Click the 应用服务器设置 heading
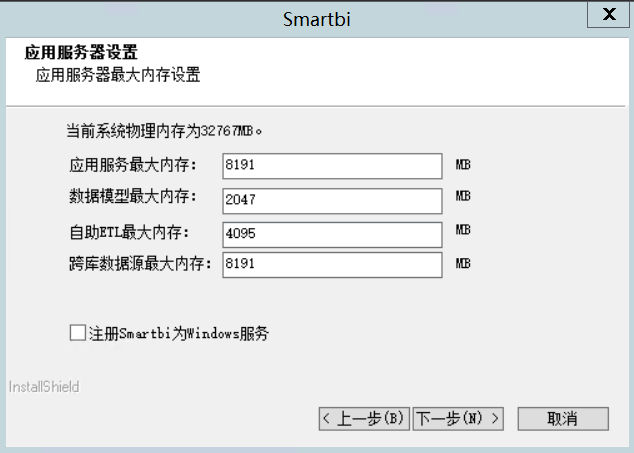The image size is (634, 453). pyautogui.click(x=81, y=52)
